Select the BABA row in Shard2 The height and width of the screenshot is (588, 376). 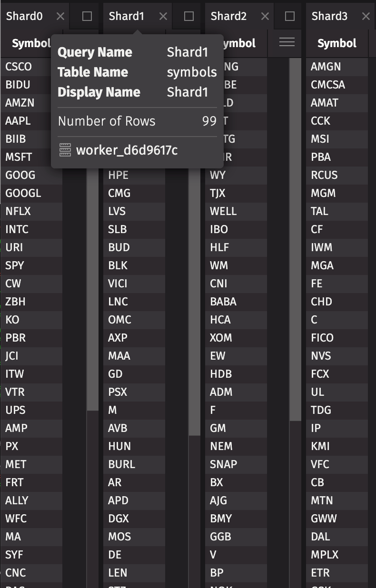click(x=236, y=302)
